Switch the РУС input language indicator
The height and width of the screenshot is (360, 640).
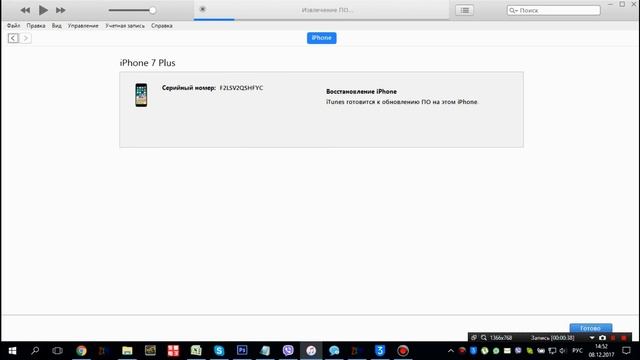(x=577, y=351)
